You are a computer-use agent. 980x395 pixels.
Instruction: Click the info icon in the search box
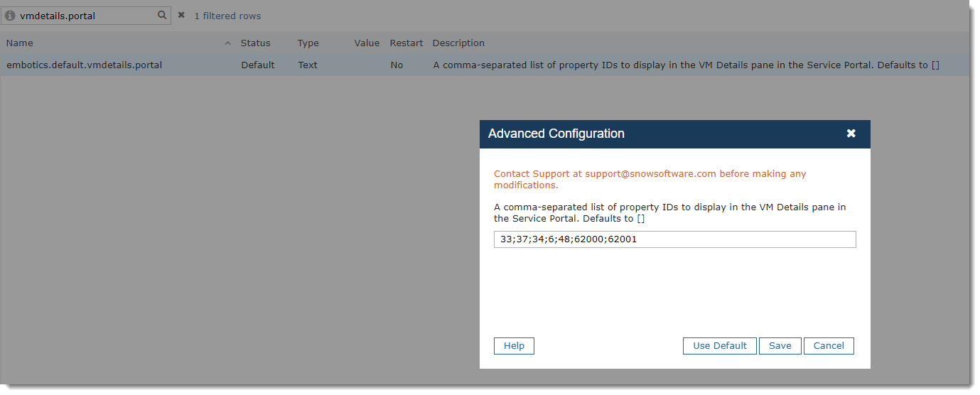point(11,16)
